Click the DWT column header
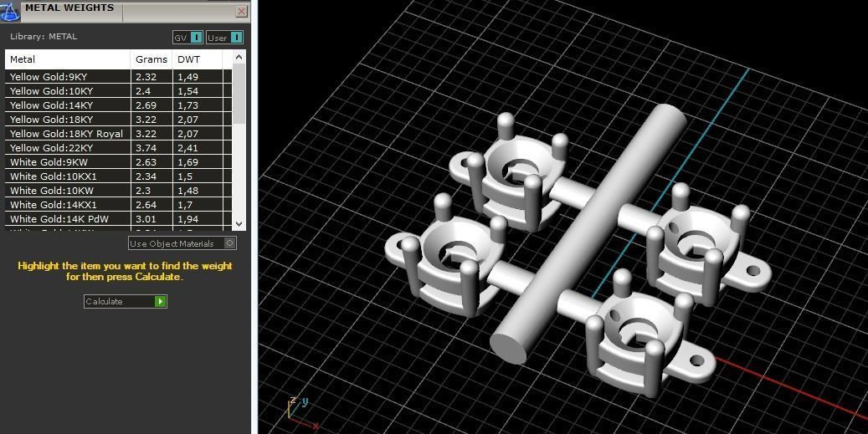 pyautogui.click(x=197, y=59)
